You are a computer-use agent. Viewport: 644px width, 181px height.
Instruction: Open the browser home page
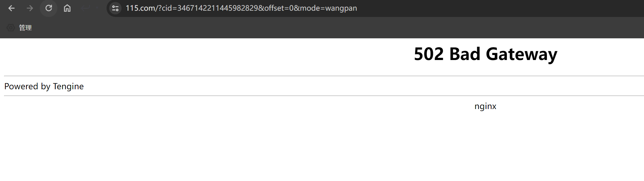coord(67,8)
